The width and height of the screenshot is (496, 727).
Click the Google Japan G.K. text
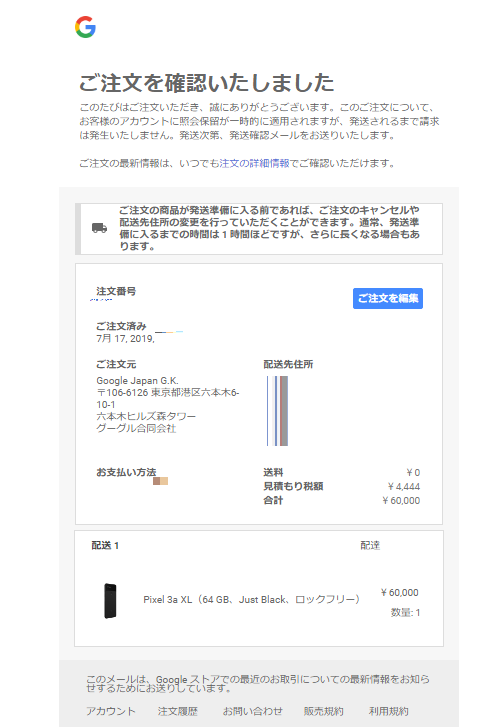click(137, 381)
